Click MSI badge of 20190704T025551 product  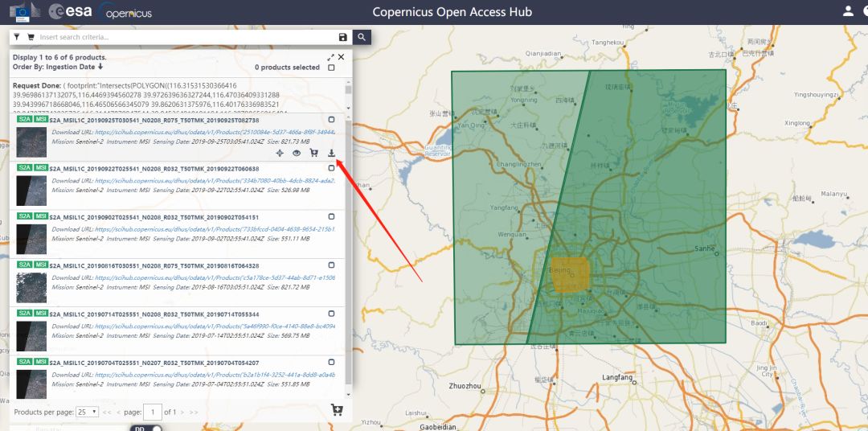coord(41,361)
